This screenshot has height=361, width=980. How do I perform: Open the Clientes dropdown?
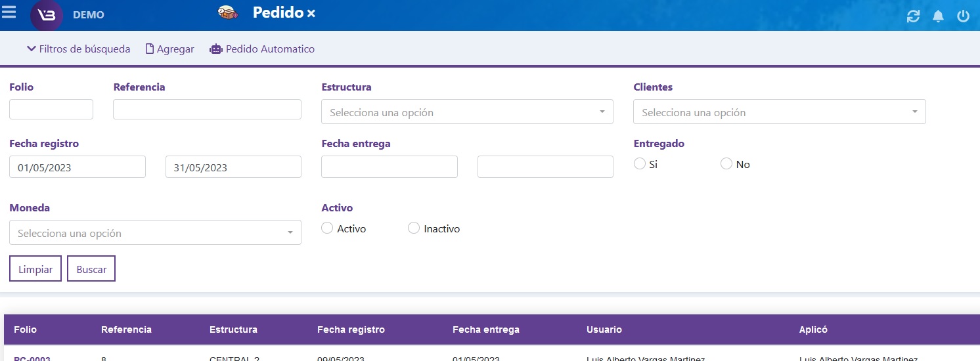[779, 112]
